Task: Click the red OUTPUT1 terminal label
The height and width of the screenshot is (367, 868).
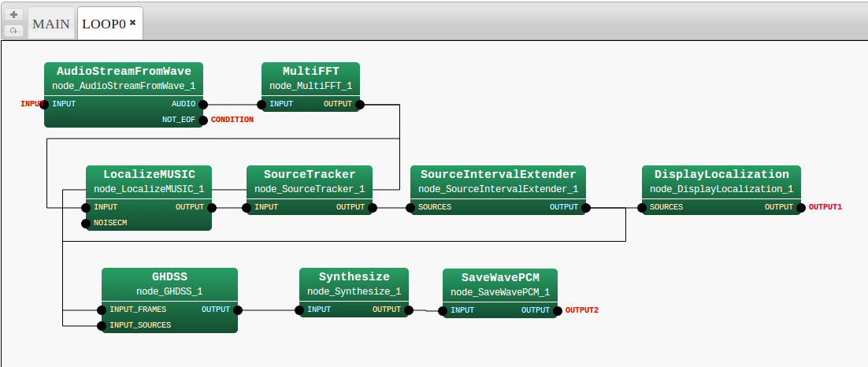Action: point(825,208)
